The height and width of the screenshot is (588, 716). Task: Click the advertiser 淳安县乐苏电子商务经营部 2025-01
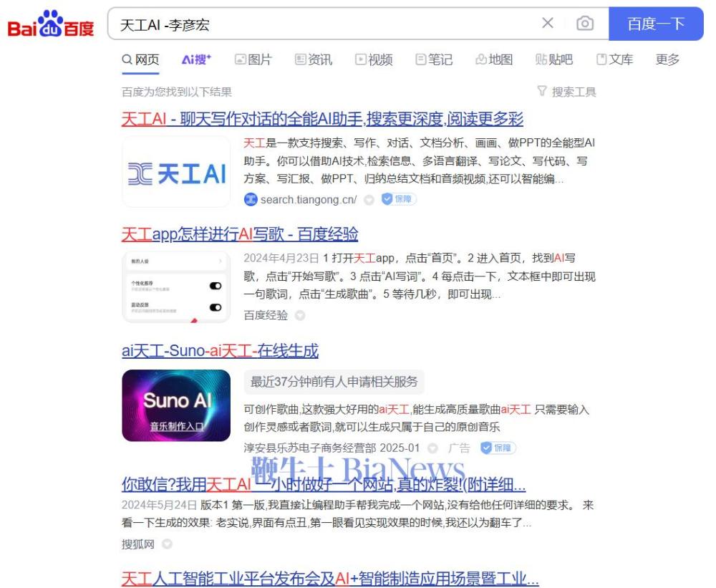332,448
